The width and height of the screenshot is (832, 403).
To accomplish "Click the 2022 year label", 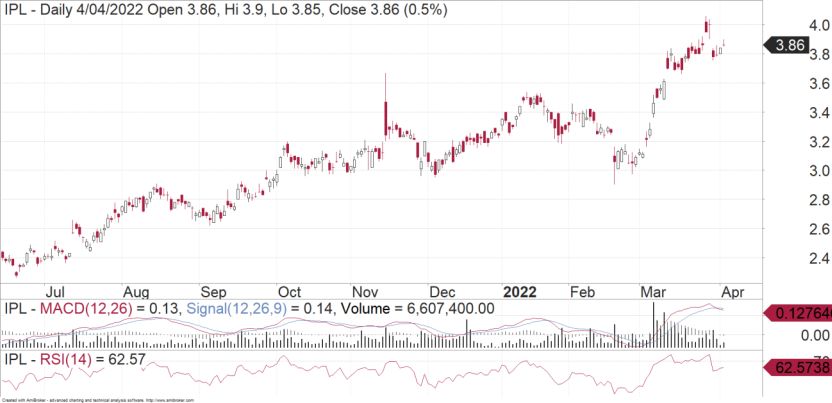I will point(521,292).
